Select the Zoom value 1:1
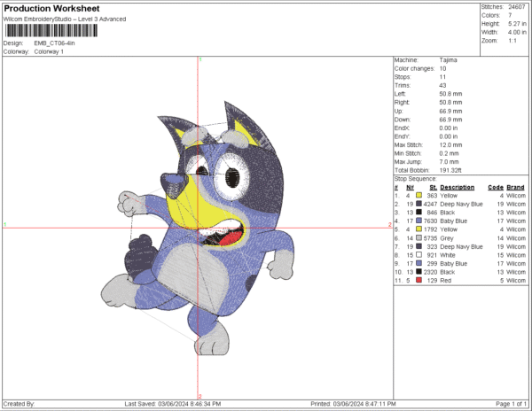 [x=512, y=41]
